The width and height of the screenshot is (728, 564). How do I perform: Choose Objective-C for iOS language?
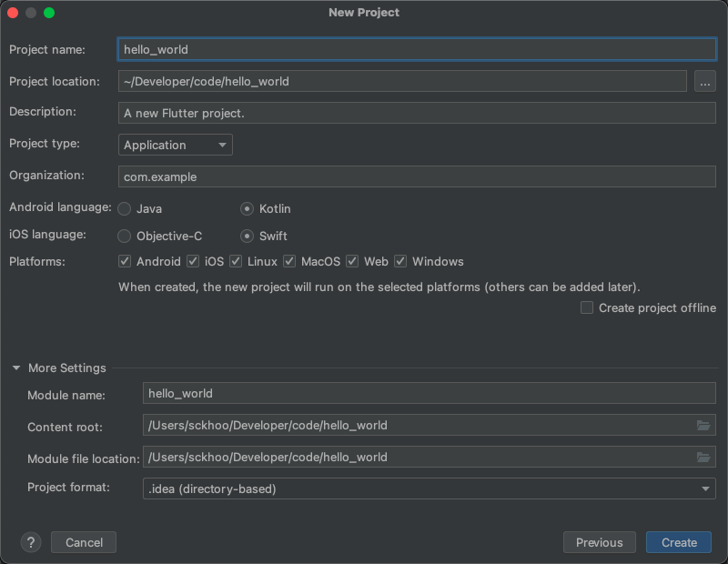[125, 237]
